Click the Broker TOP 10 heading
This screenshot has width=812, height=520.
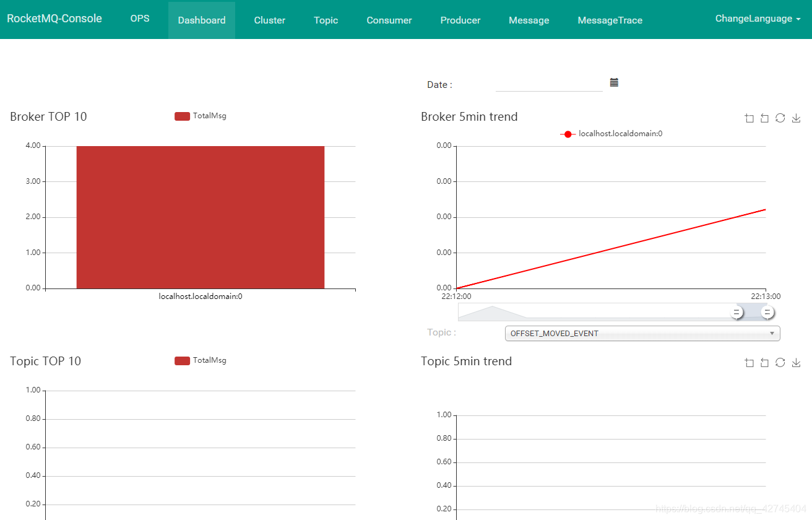(48, 116)
